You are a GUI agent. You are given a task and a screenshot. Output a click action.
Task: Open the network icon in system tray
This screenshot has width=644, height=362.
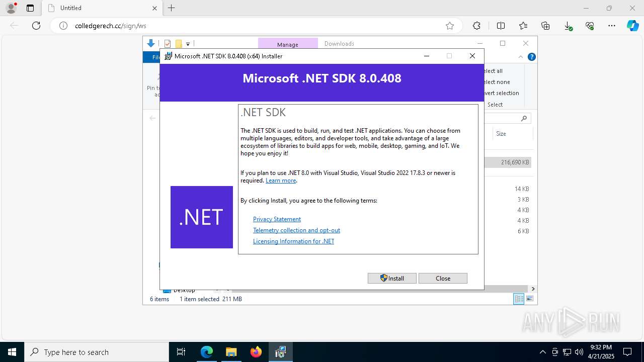point(567,352)
